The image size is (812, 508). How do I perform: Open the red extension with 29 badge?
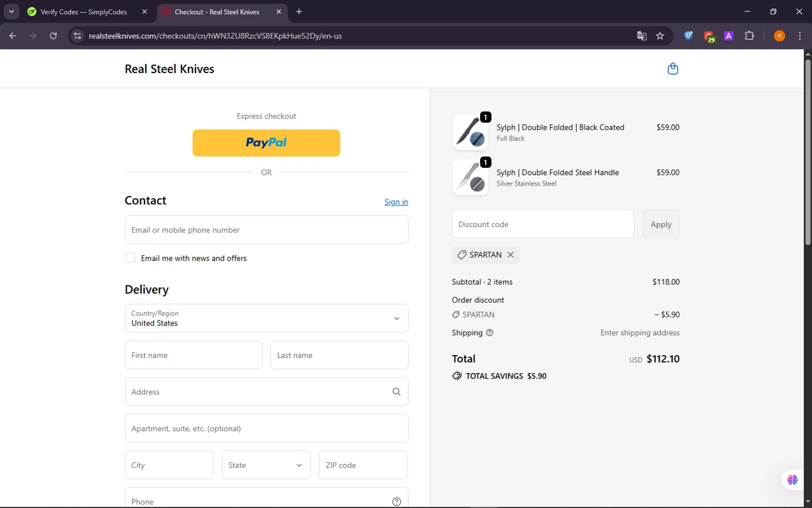pyautogui.click(x=709, y=36)
